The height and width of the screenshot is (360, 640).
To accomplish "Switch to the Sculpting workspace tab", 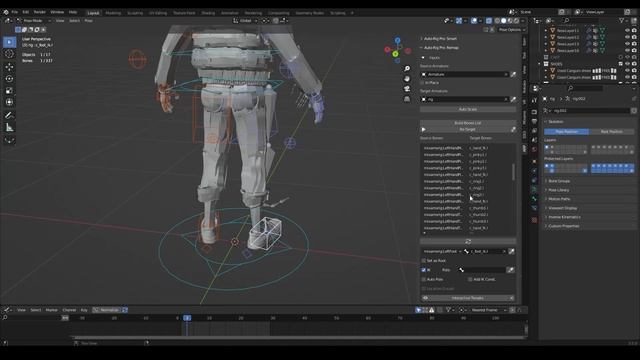I will point(135,13).
